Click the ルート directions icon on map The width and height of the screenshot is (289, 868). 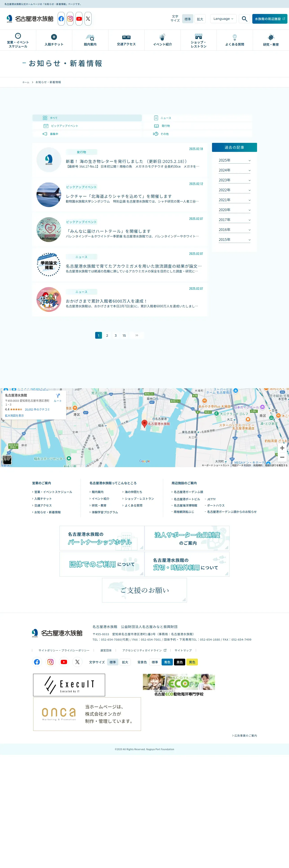[x=58, y=397]
